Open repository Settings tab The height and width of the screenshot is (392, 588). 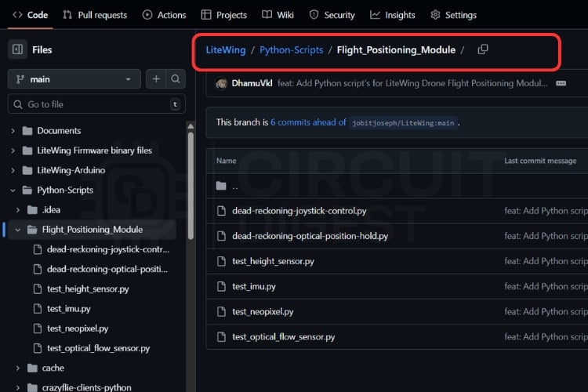tap(453, 15)
